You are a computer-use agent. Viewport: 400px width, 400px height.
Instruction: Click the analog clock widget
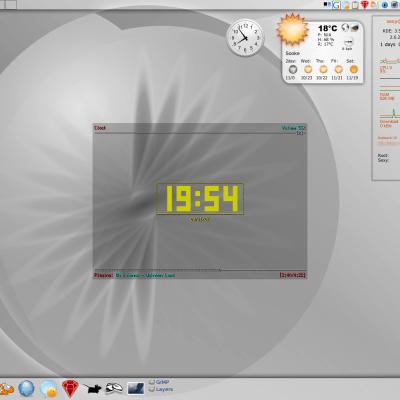(x=245, y=37)
